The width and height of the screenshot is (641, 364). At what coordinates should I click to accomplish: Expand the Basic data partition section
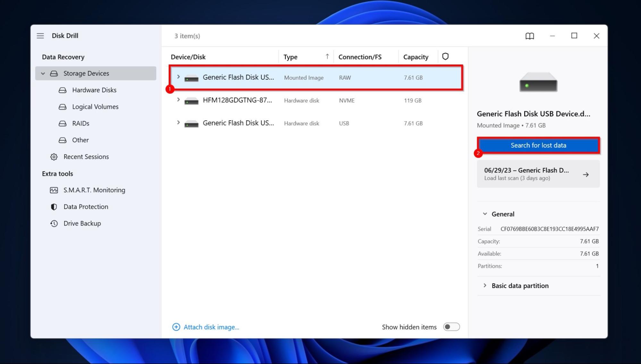pyautogui.click(x=485, y=285)
